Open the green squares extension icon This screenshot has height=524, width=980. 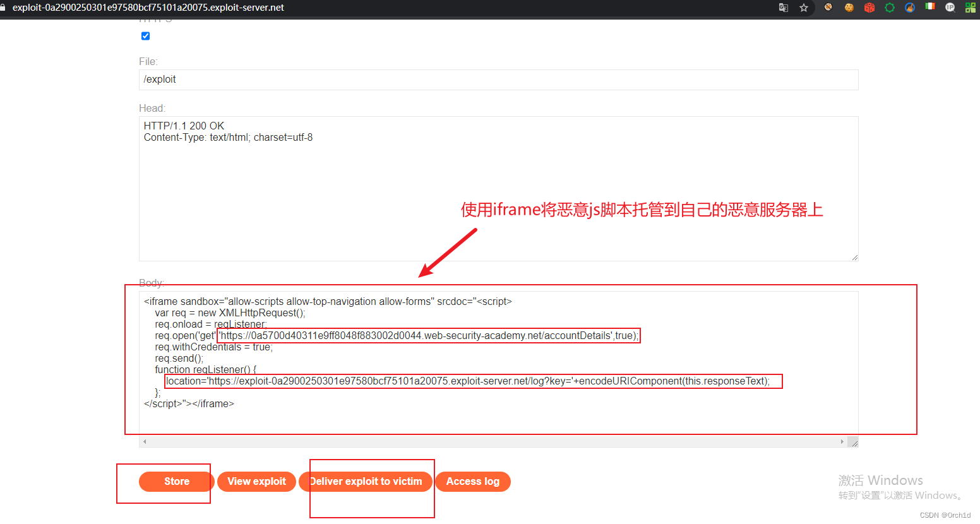pyautogui.click(x=971, y=8)
